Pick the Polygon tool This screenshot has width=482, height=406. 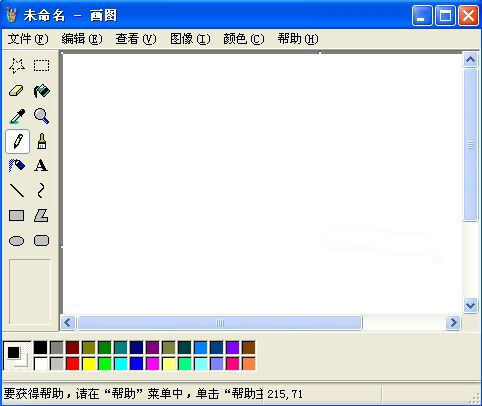coord(42,216)
